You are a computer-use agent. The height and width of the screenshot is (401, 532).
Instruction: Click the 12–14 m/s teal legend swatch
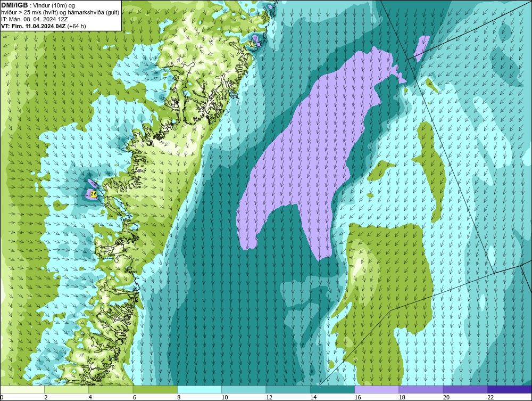tap(288, 389)
